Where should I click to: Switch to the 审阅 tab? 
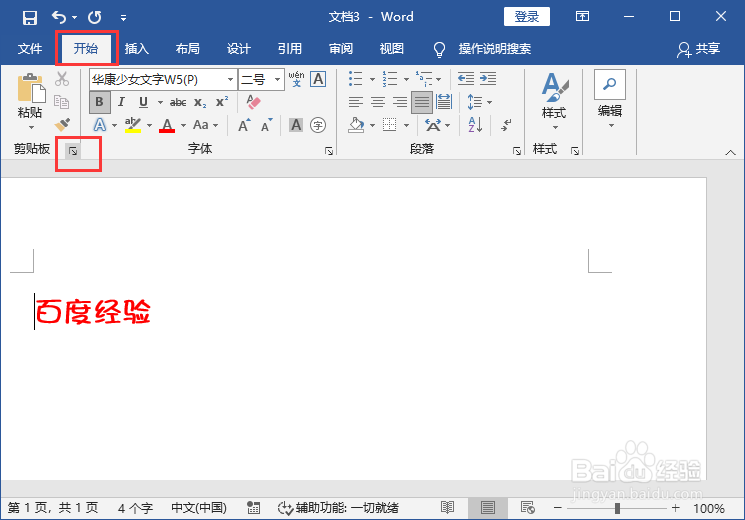[x=341, y=48]
